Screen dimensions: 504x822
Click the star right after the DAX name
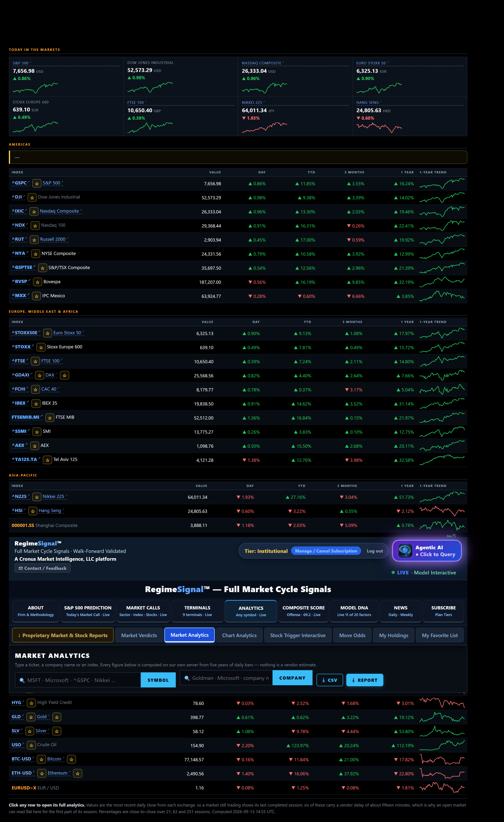65,375
